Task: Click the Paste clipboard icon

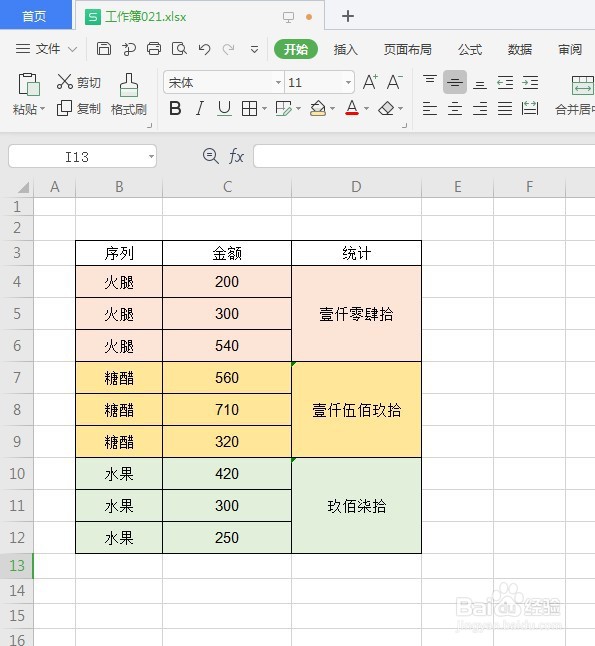Action: click(29, 84)
